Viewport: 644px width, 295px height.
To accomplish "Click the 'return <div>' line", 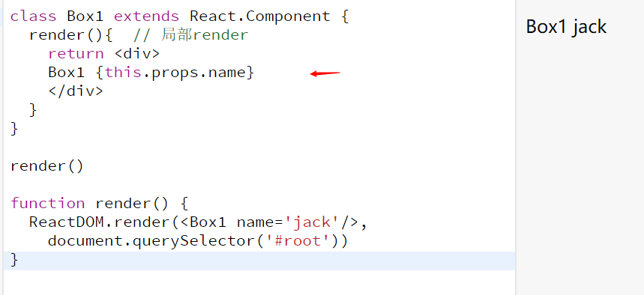I will pos(104,54).
